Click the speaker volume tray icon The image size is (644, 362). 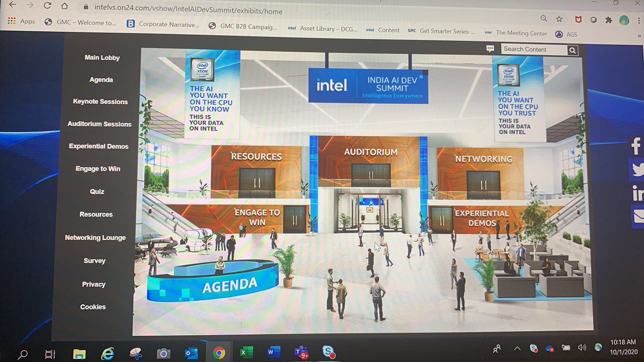tap(582, 348)
